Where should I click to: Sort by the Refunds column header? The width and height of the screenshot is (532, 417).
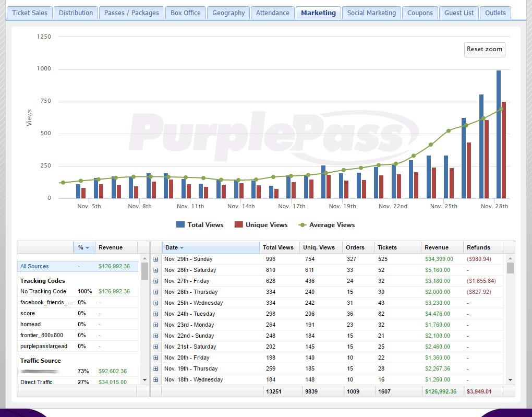(x=483, y=247)
